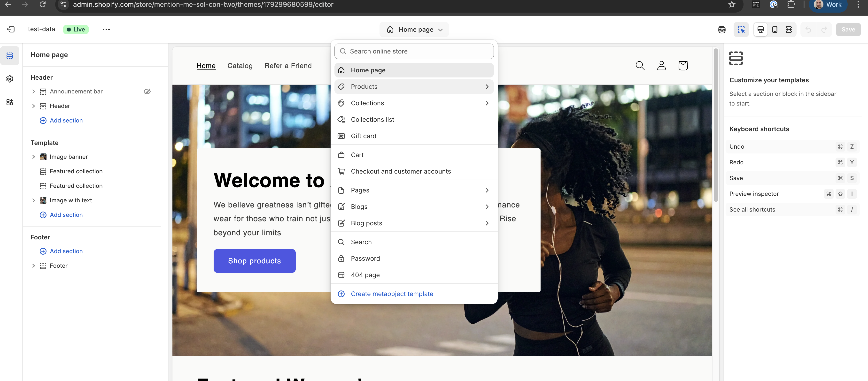The height and width of the screenshot is (381, 868).
Task: Click the Live status badge
Action: coord(76,29)
